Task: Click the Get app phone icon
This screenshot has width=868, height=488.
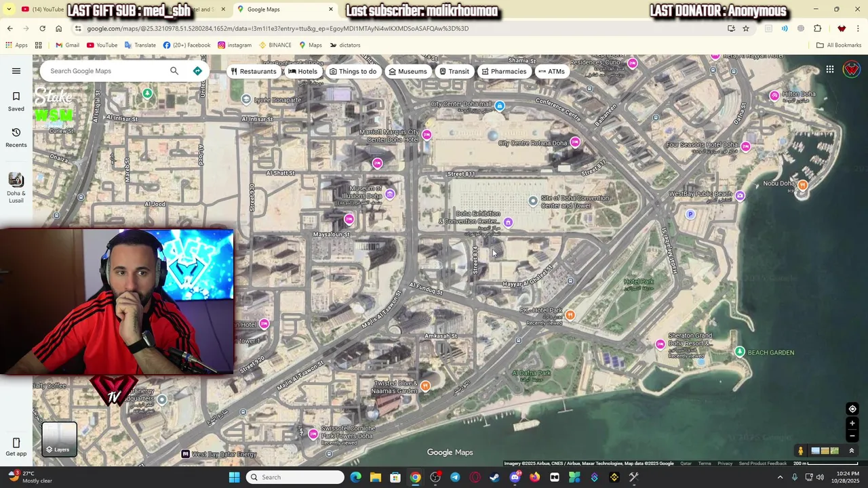Action: (x=16, y=443)
